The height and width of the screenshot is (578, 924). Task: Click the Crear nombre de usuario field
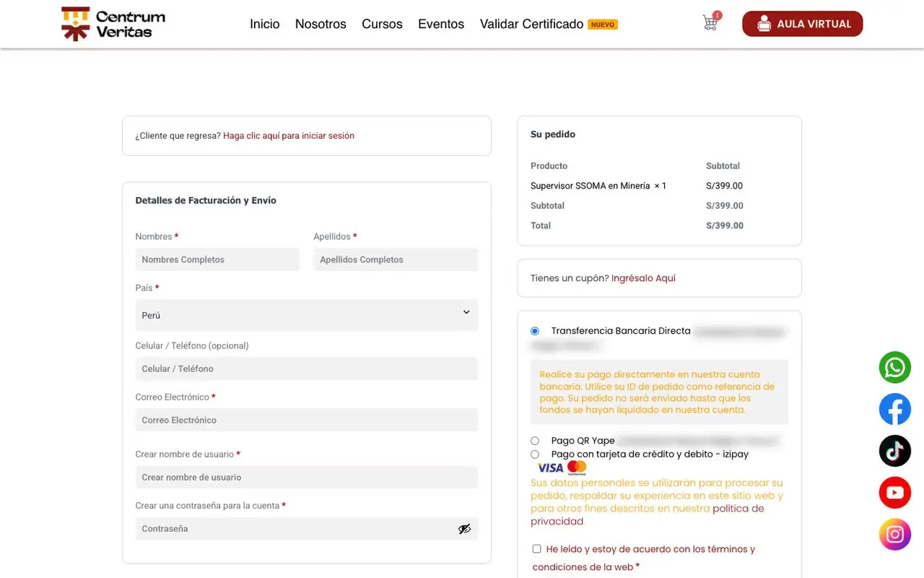pyautogui.click(x=307, y=477)
